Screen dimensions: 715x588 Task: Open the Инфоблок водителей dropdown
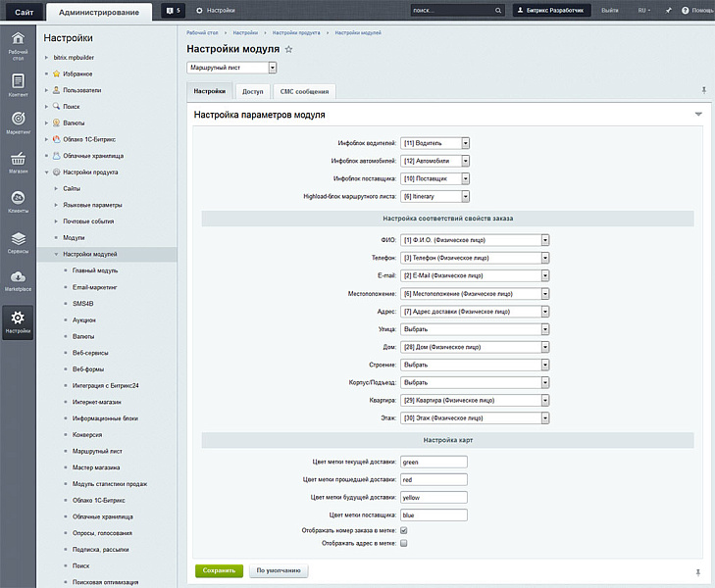pyautogui.click(x=435, y=143)
